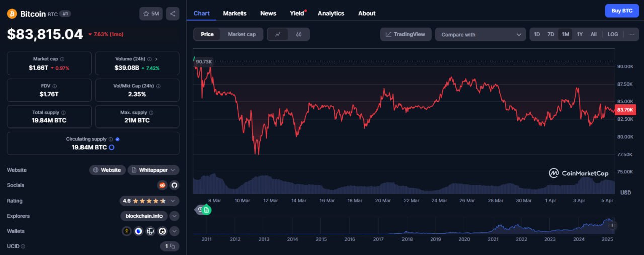Viewport: 644px width, 255px height.
Task: Click the green document event marker on chart
Action: click(206, 210)
